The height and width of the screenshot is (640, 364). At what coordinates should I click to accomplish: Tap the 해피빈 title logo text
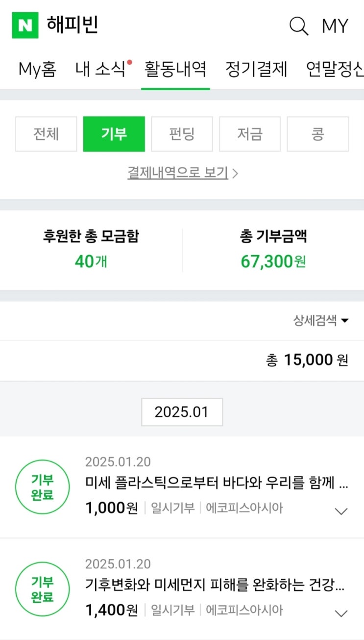(x=73, y=25)
